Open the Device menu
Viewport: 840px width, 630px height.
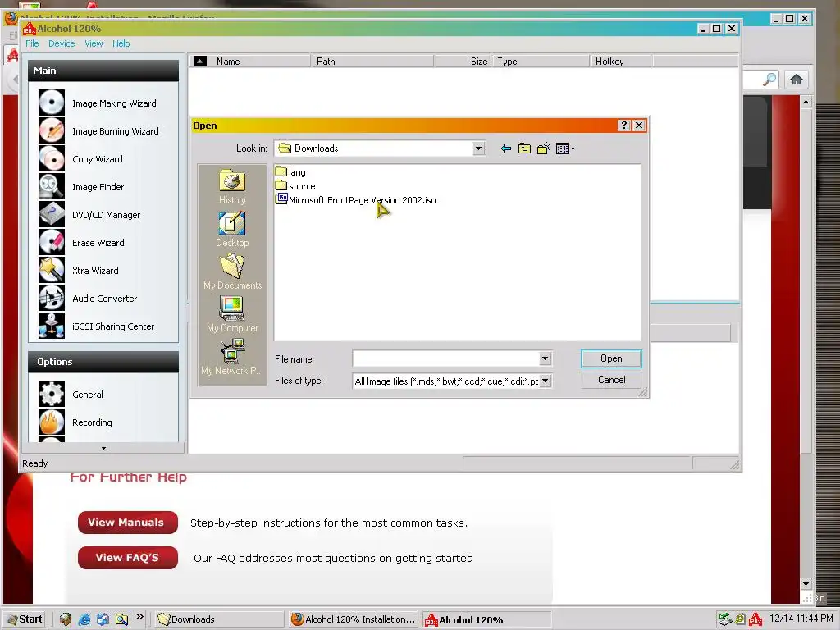coord(62,43)
